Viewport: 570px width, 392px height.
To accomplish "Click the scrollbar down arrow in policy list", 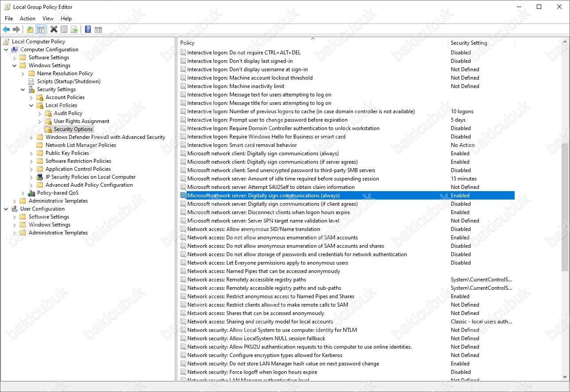I will (x=564, y=377).
